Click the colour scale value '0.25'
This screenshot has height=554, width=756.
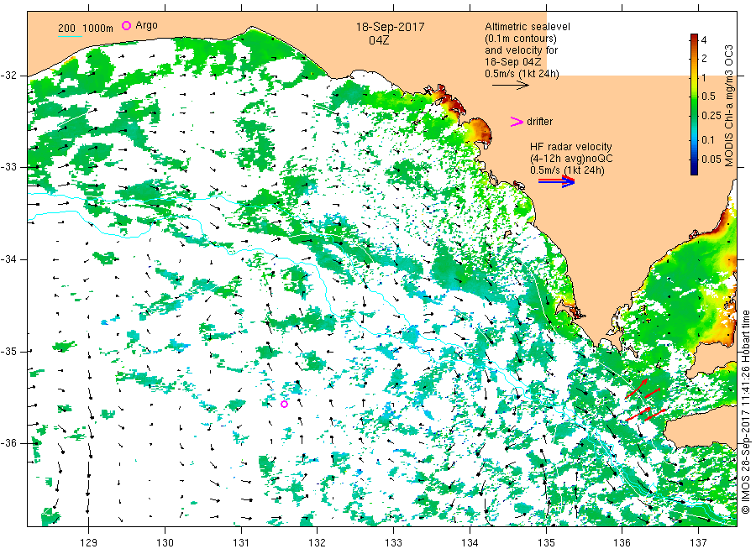(711, 116)
